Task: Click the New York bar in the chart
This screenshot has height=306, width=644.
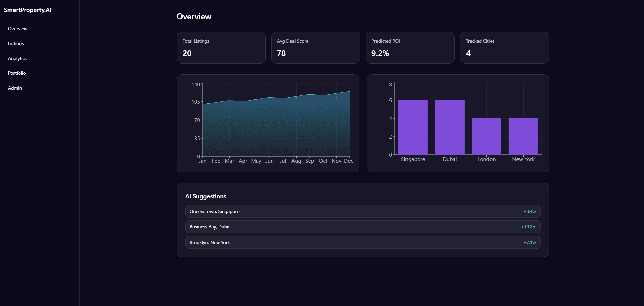Action: point(523,136)
